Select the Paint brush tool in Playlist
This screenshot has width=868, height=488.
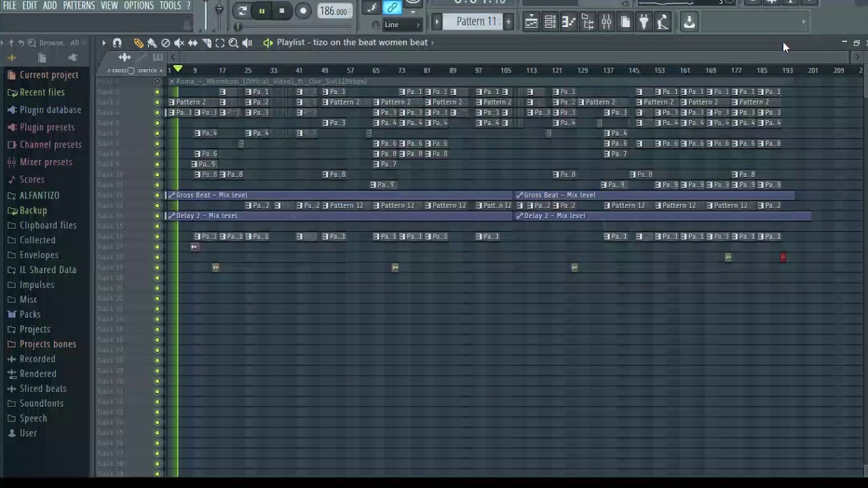(152, 43)
